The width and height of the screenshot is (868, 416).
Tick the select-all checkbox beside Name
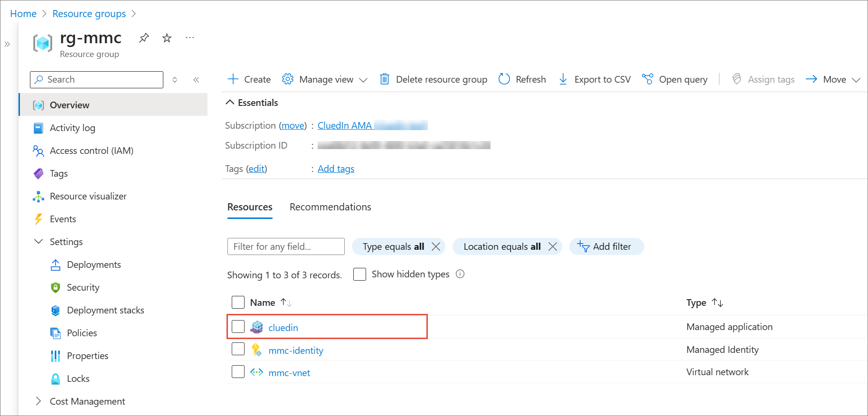(x=238, y=302)
